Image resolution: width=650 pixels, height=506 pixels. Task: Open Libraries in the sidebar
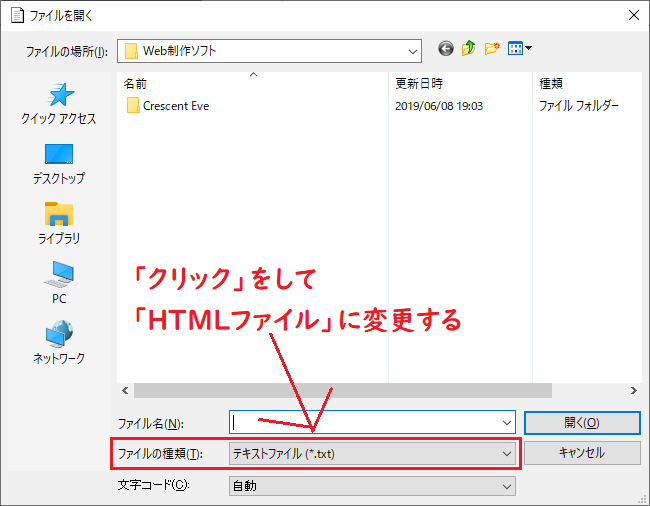click(59, 224)
